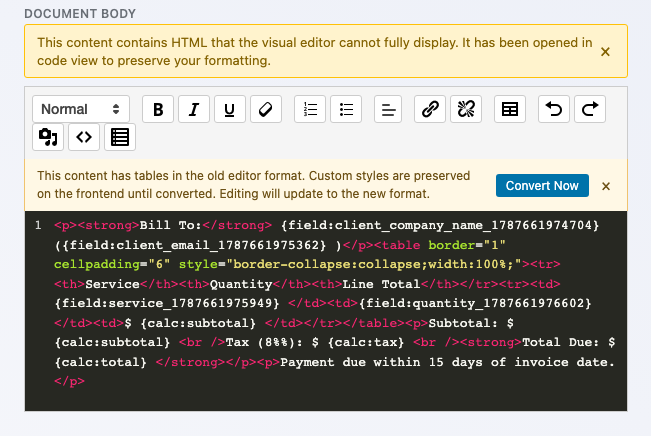Open the text alignment option
The image size is (651, 436).
point(388,109)
